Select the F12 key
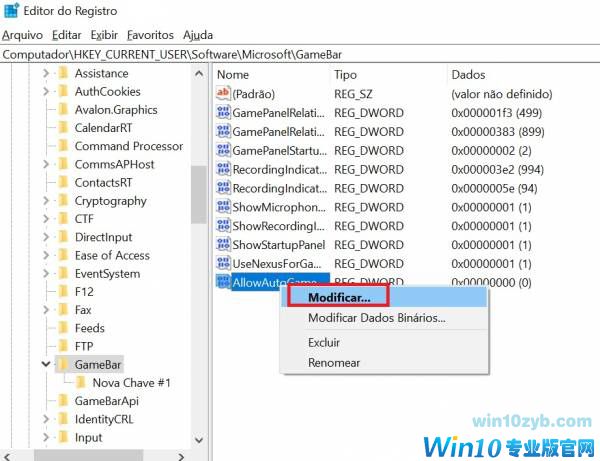Screen dimensions: 600x461 point(84,292)
